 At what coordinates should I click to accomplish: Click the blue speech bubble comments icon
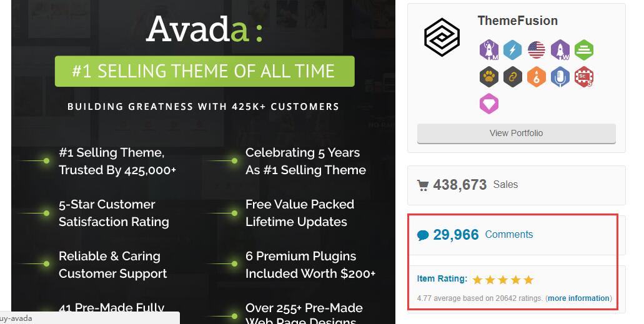(x=423, y=235)
